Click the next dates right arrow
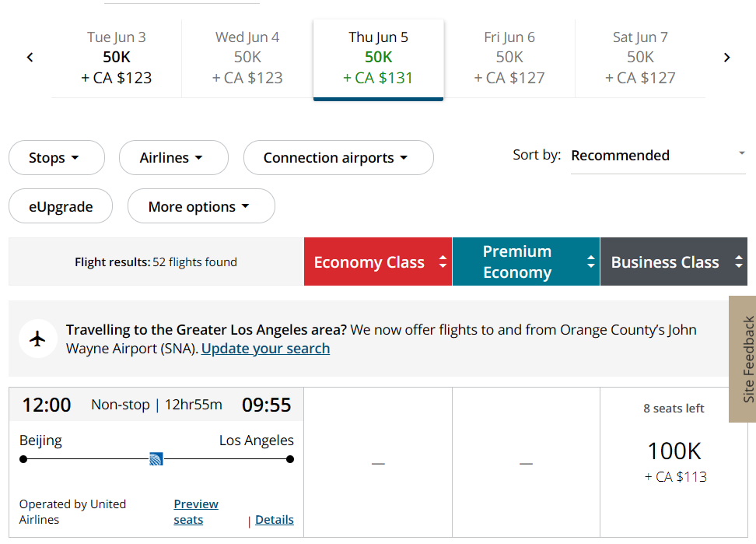This screenshot has width=756, height=544. pos(726,57)
